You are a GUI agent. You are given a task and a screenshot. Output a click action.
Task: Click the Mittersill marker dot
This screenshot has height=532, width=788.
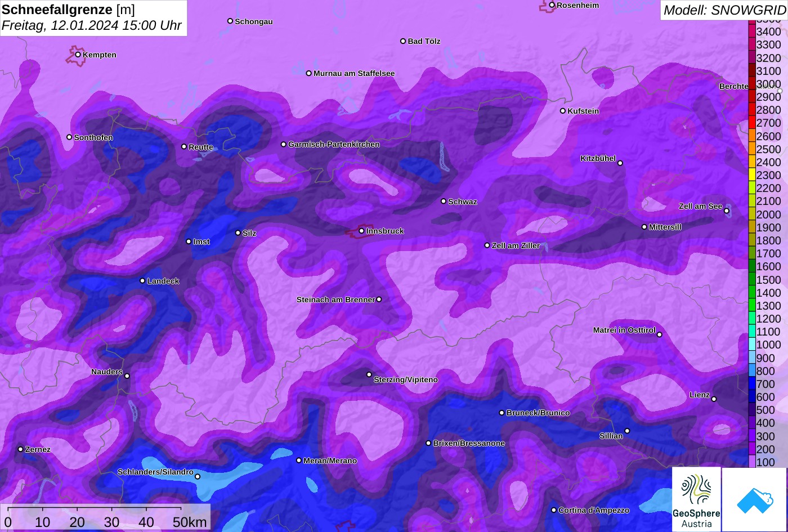tap(644, 227)
